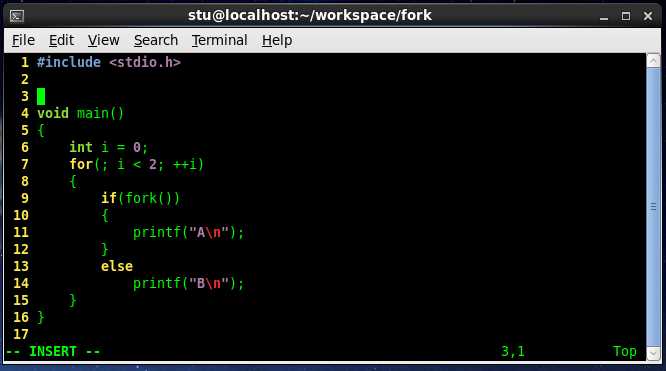Click cursor position '3,1' in status line
The image size is (666, 371).
(513, 352)
